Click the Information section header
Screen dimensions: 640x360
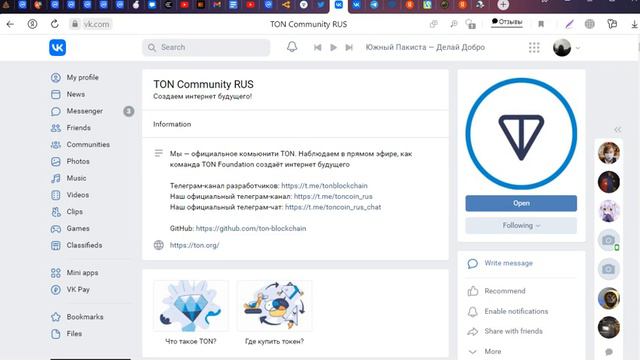point(172,124)
